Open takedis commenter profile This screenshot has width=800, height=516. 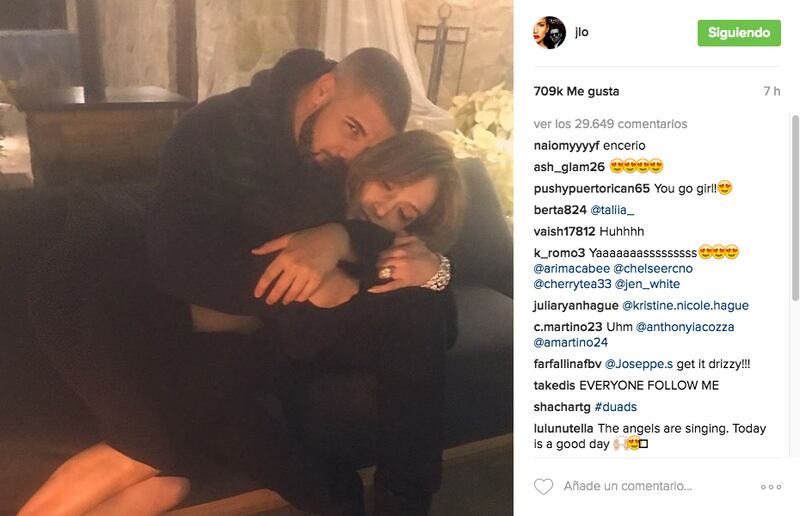click(554, 385)
